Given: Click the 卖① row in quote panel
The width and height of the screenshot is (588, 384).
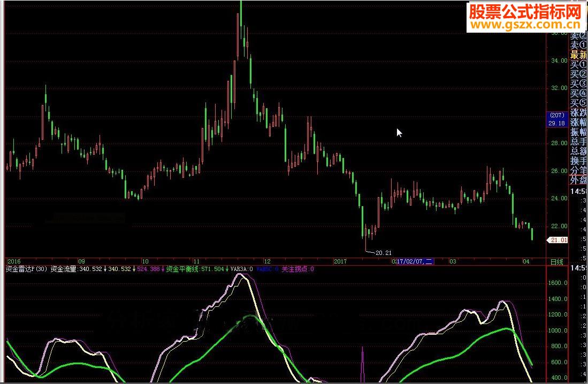Looking at the screenshot, I should click(578, 45).
